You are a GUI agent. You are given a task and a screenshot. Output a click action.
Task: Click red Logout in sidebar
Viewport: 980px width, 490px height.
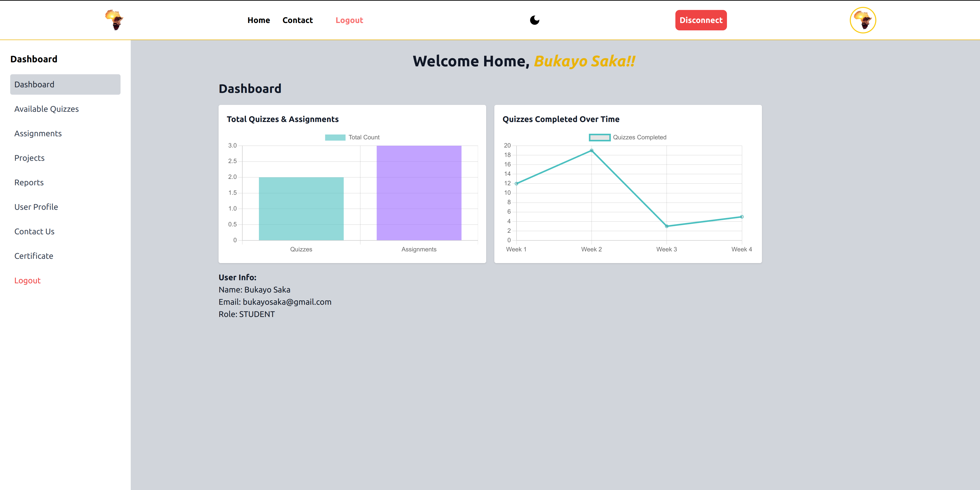tap(27, 280)
